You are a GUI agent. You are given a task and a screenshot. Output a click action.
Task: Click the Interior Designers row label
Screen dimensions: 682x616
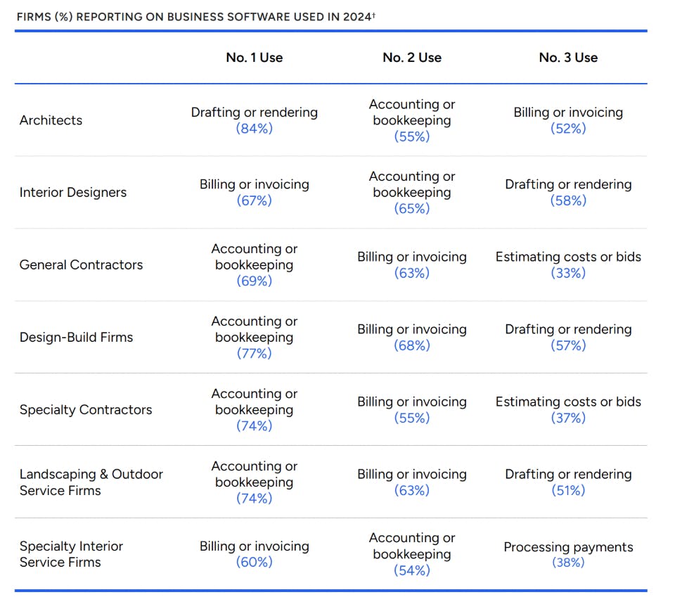(73, 193)
